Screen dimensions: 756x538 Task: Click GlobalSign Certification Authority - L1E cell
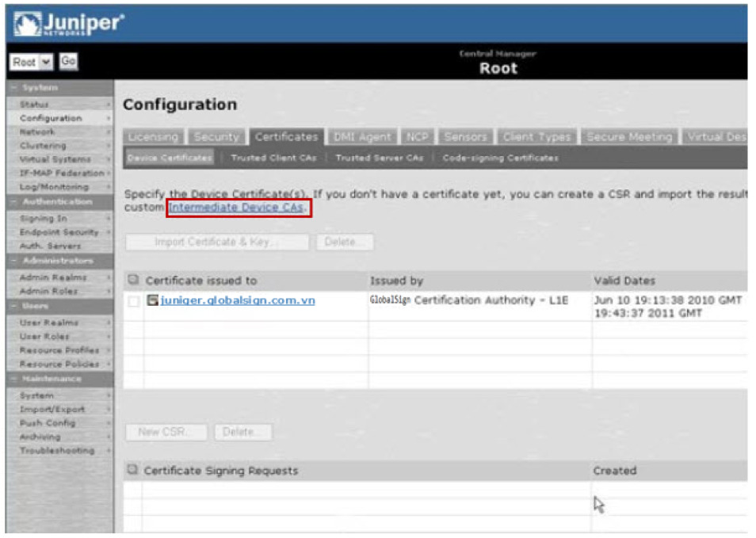469,300
